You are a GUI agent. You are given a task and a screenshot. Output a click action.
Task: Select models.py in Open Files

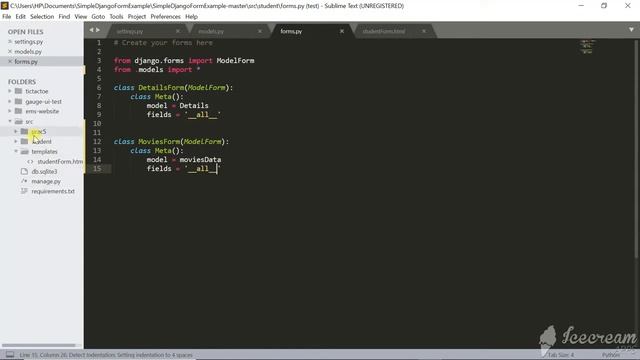point(28,52)
